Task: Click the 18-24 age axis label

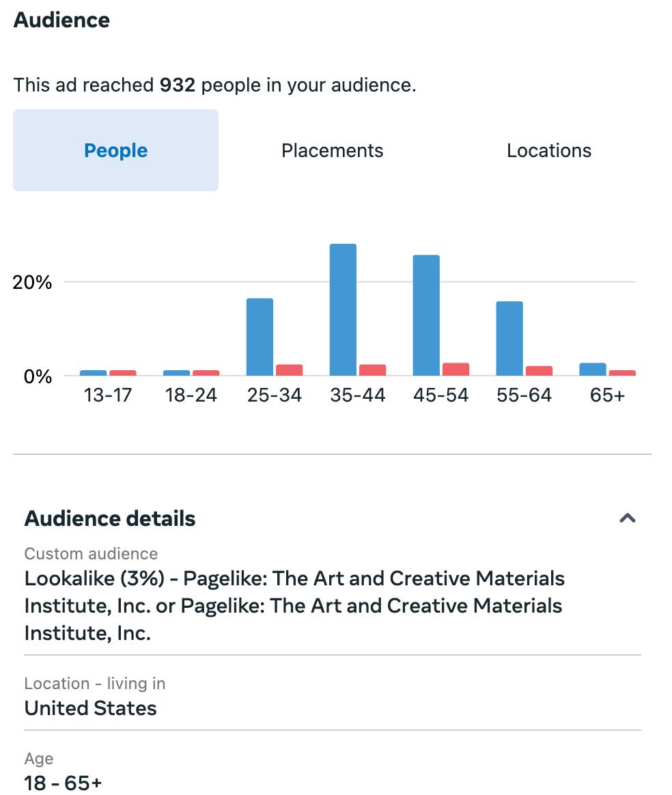Action: pos(191,395)
